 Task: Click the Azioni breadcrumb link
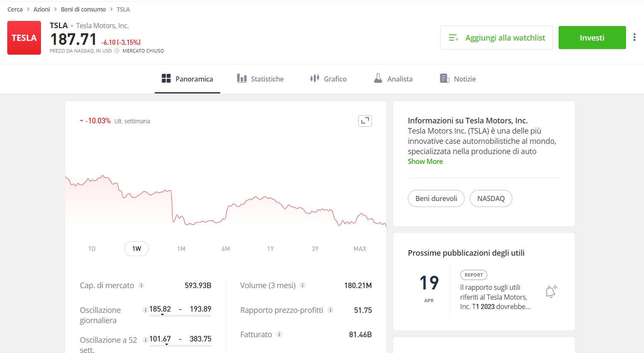pyautogui.click(x=42, y=9)
